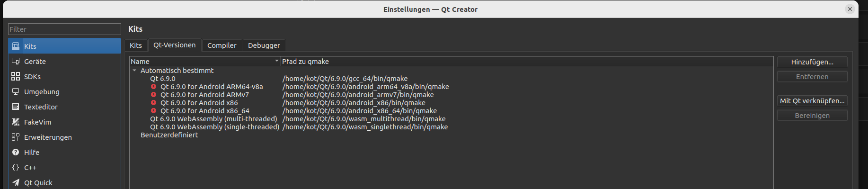Select the Umgebung monitor icon
The image size is (868, 189).
pyautogui.click(x=16, y=91)
